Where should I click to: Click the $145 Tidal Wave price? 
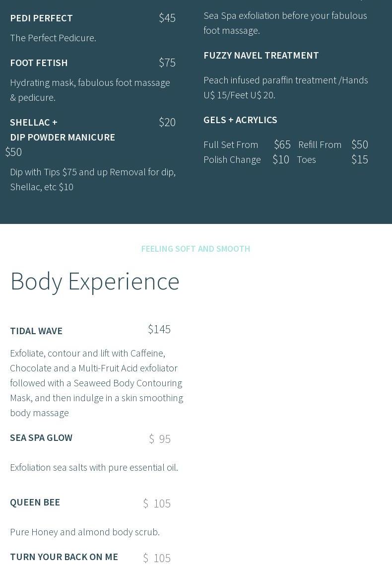[x=159, y=329]
